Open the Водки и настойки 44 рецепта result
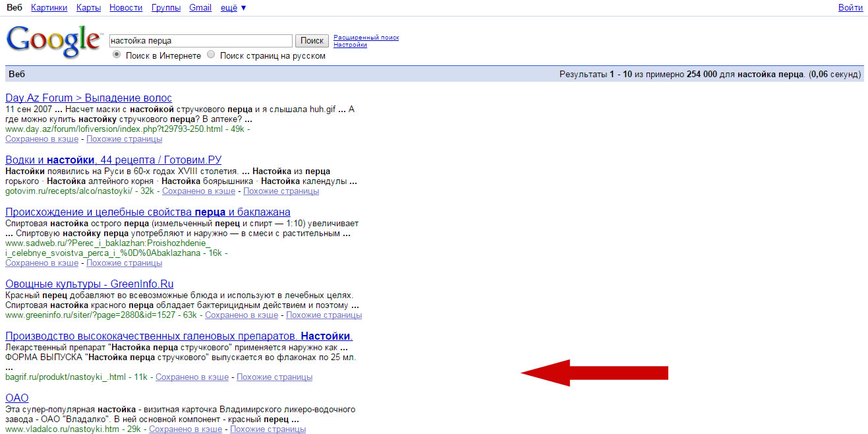Viewport: 868px width, 434px height. 113,160
